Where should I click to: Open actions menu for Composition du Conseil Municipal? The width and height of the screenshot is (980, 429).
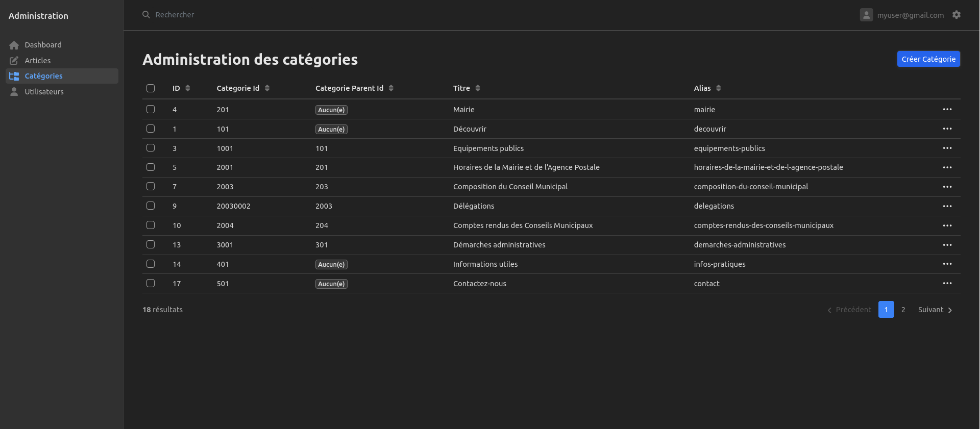pos(947,187)
